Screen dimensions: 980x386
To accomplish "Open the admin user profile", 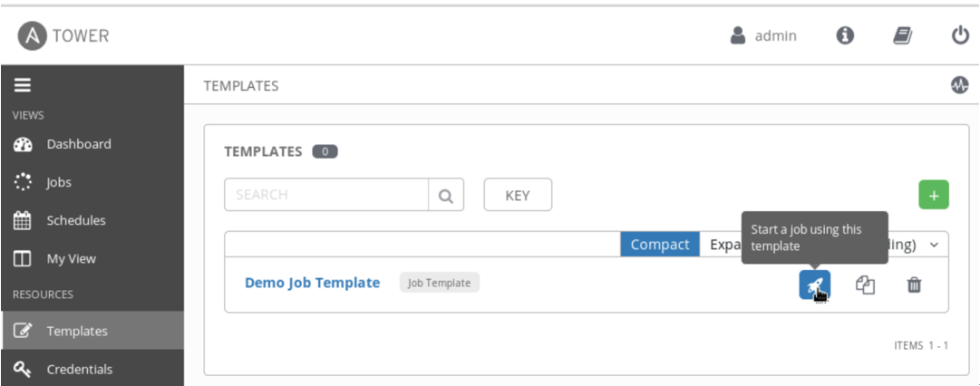I will point(764,35).
